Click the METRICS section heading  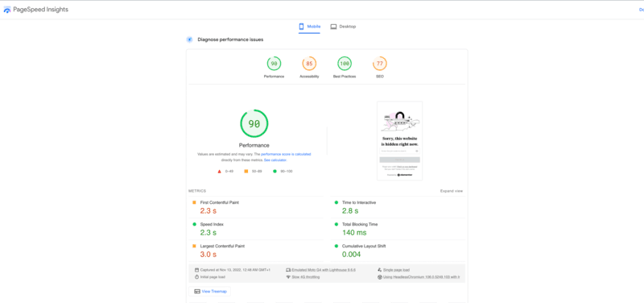197,191
